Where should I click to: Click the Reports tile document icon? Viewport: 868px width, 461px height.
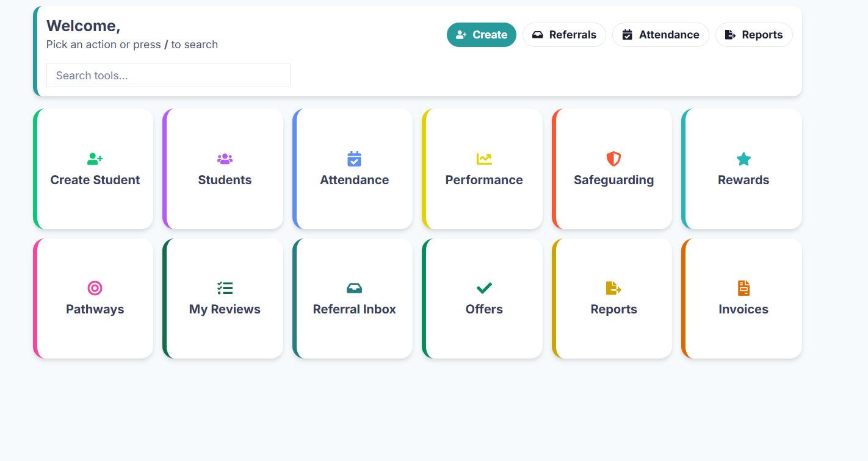[613, 288]
